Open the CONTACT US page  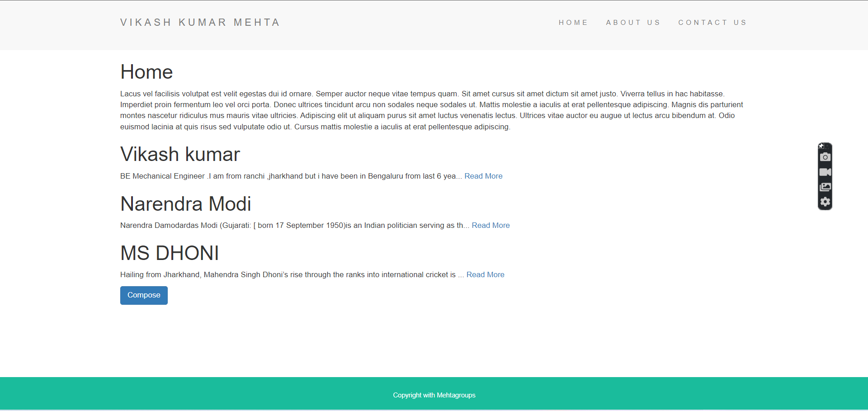point(712,22)
